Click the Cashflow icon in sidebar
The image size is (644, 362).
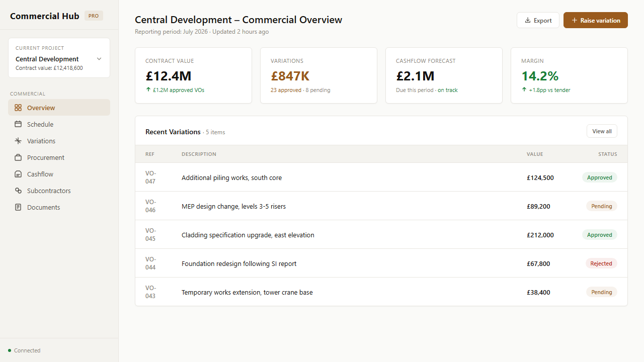click(18, 174)
